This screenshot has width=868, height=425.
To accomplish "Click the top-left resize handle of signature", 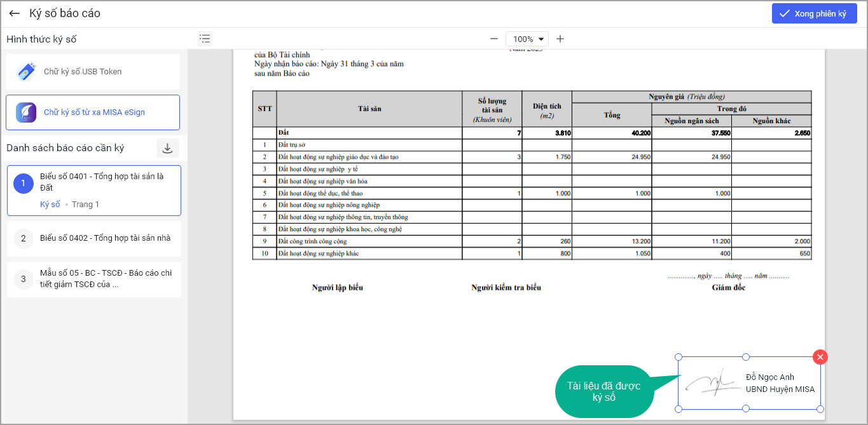I will click(x=678, y=357).
